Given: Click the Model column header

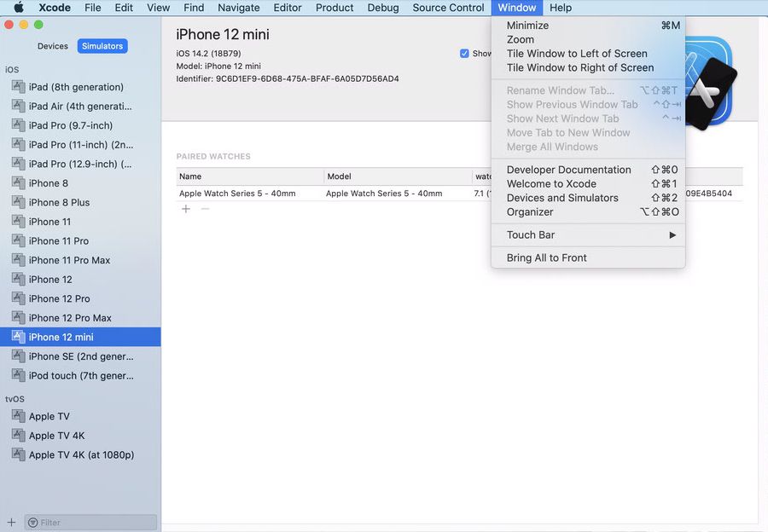Looking at the screenshot, I should (398, 176).
